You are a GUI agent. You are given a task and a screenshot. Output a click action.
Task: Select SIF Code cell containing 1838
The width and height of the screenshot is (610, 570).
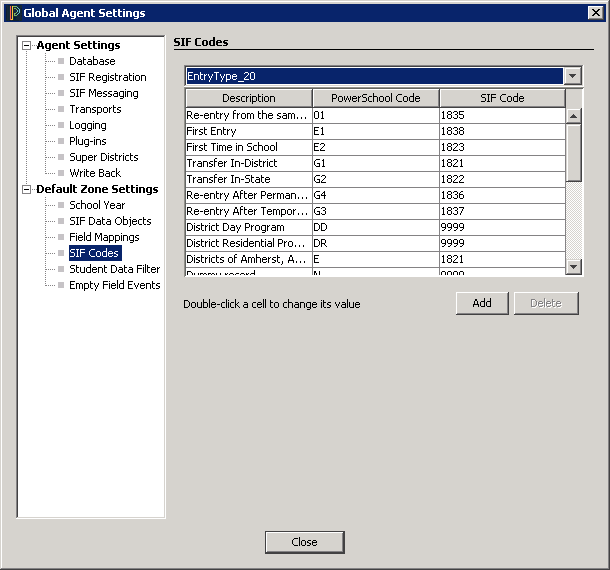(x=501, y=131)
